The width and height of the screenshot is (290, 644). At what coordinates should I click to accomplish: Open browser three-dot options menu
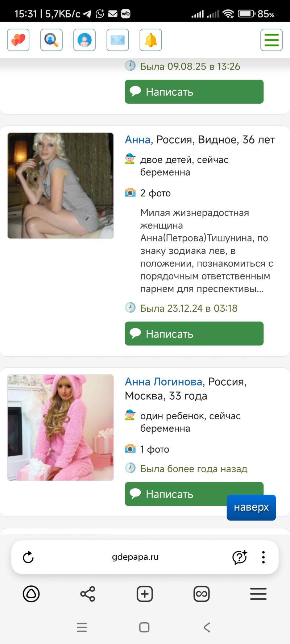pyautogui.click(x=264, y=557)
